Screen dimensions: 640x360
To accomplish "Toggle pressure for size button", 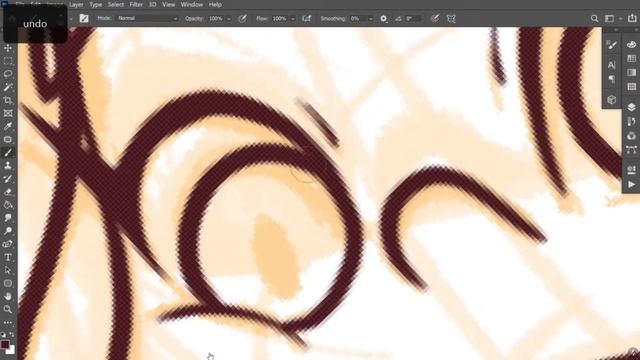I will pyautogui.click(x=435, y=18).
